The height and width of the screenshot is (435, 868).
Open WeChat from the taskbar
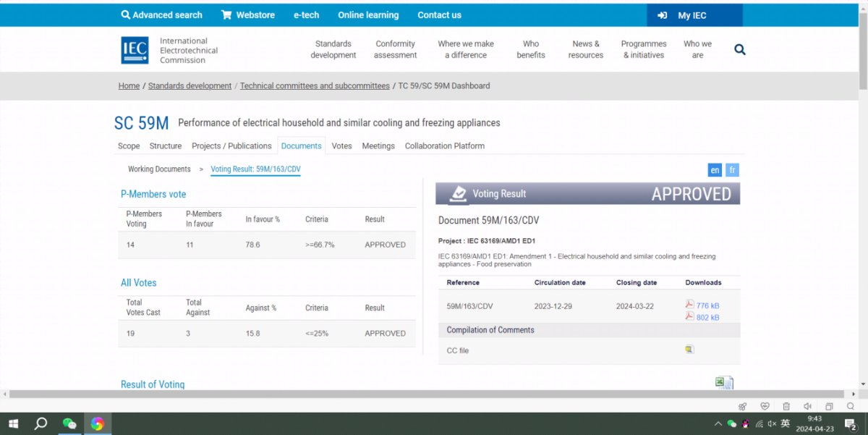click(x=69, y=424)
